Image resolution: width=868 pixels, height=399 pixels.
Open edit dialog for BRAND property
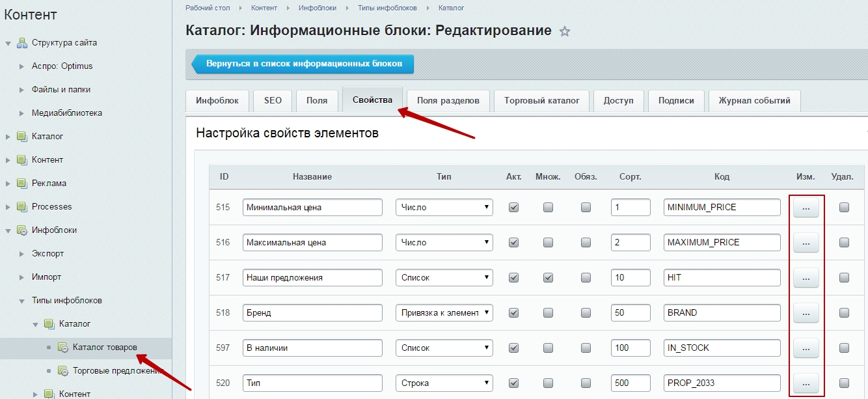[x=806, y=313]
